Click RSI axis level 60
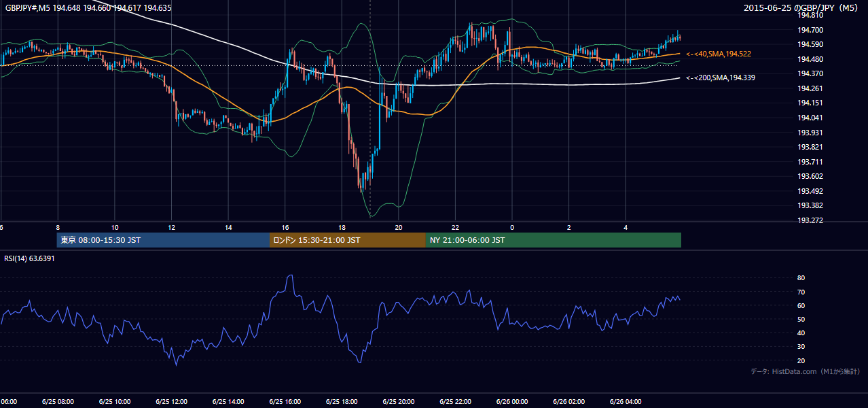Image resolution: width=868 pixels, height=408 pixels. pyautogui.click(x=801, y=305)
